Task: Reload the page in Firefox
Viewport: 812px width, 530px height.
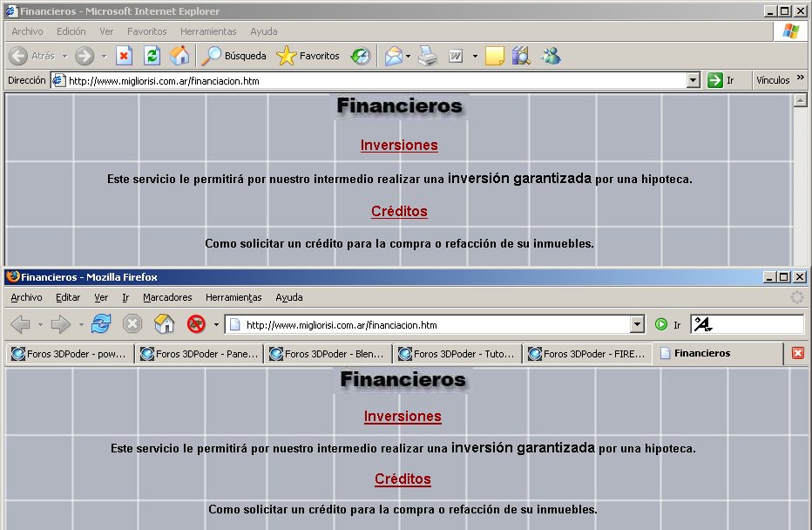Action: click(x=101, y=323)
